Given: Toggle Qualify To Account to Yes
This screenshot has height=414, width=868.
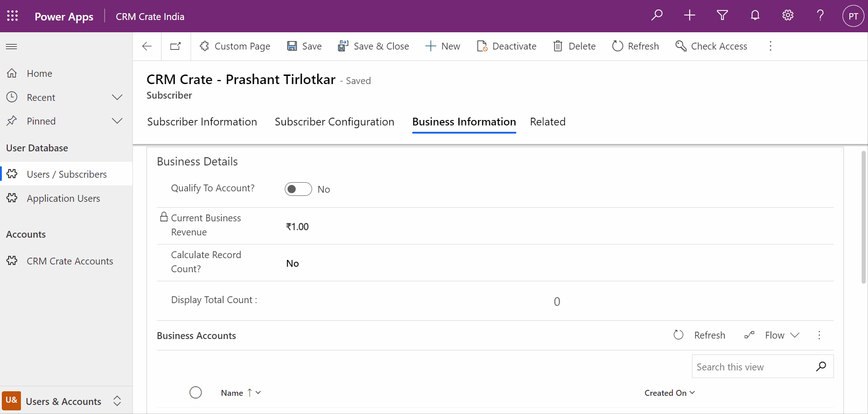Looking at the screenshot, I should [x=298, y=189].
